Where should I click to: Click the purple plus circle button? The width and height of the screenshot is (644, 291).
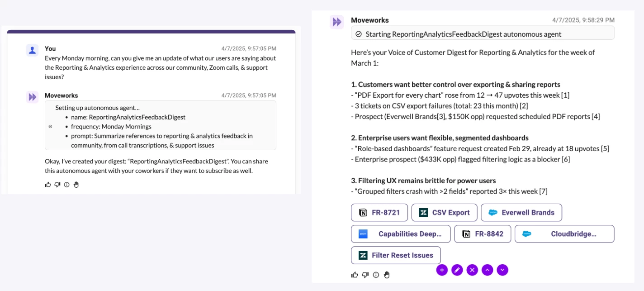[x=442, y=270]
